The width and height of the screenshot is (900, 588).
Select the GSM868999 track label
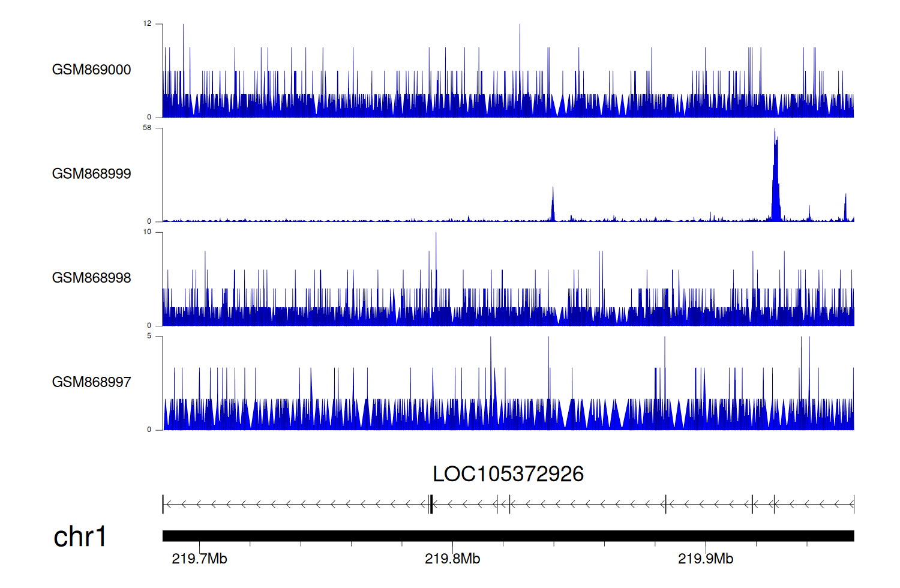point(91,174)
